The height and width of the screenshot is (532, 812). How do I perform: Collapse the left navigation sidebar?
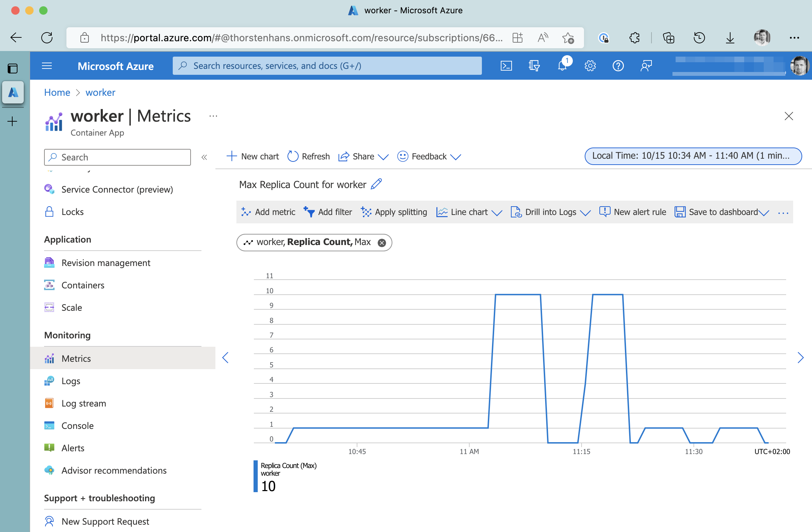[205, 157]
